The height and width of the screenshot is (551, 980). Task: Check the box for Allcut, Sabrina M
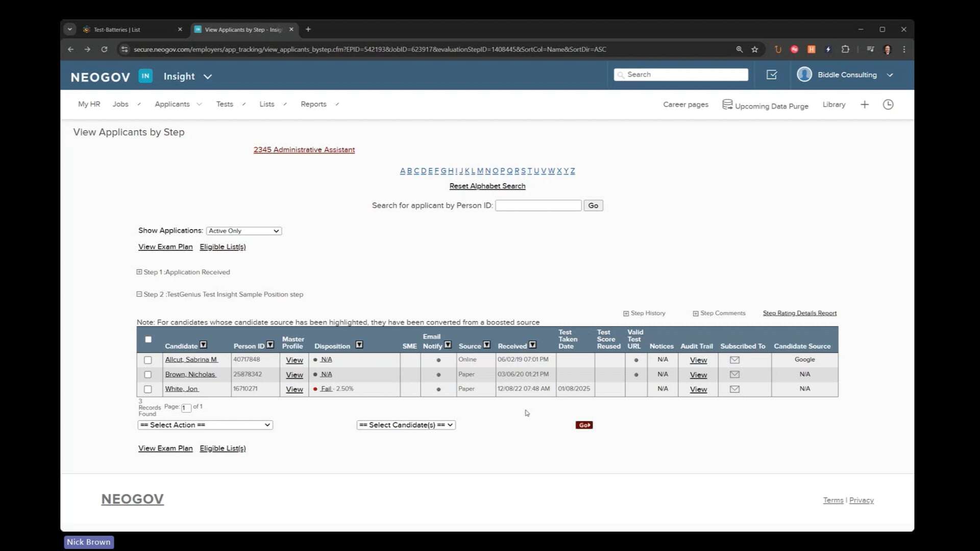148,360
